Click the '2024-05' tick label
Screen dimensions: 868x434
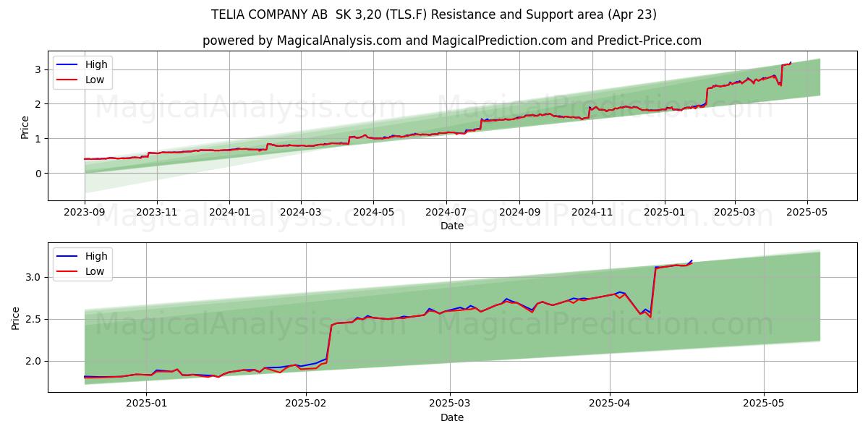[373, 213]
